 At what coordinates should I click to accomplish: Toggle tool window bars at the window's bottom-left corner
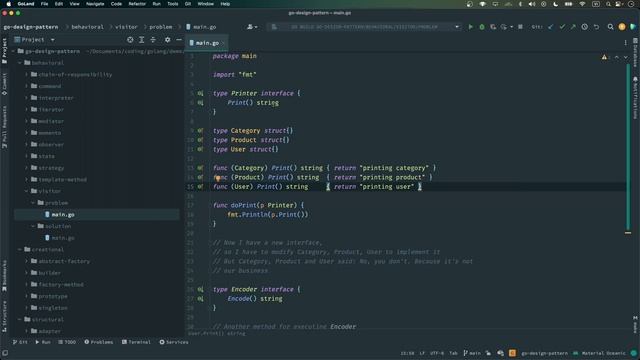pos(5,353)
